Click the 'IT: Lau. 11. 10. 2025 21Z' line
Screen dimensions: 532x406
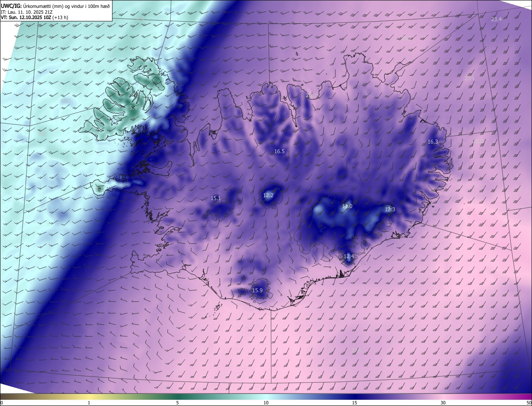[26, 12]
